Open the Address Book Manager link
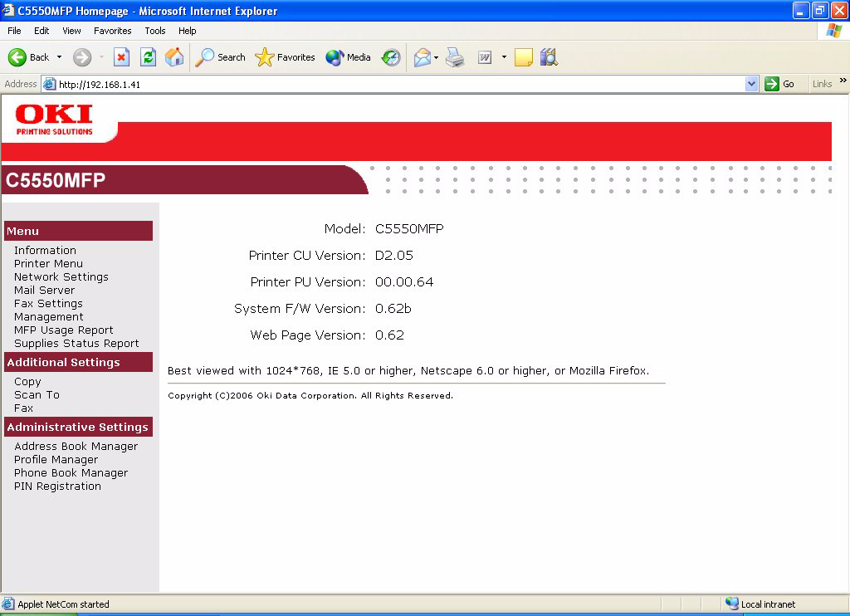The height and width of the screenshot is (616, 850). pos(76,447)
